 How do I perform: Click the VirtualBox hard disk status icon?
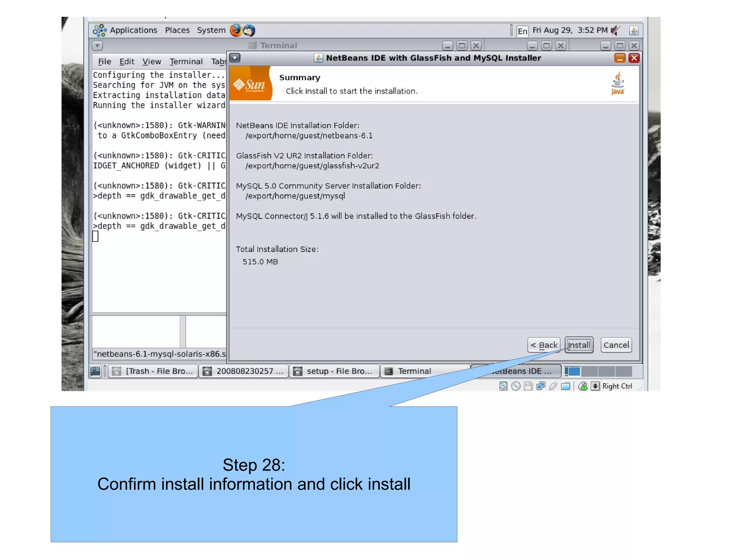(x=503, y=386)
